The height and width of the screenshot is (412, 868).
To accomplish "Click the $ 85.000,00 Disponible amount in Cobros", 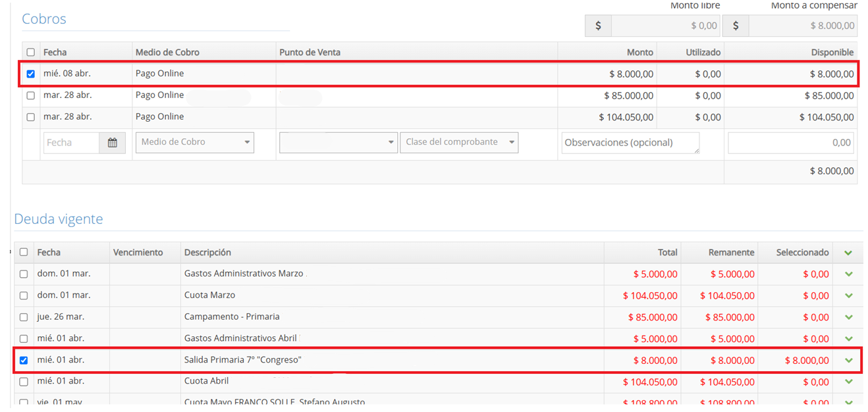I will 829,95.
